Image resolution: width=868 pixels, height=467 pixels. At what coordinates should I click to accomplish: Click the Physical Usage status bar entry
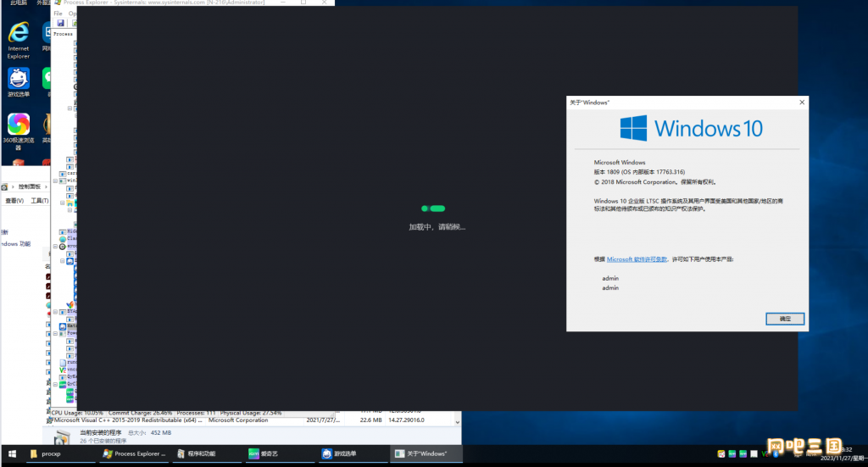pos(251,413)
